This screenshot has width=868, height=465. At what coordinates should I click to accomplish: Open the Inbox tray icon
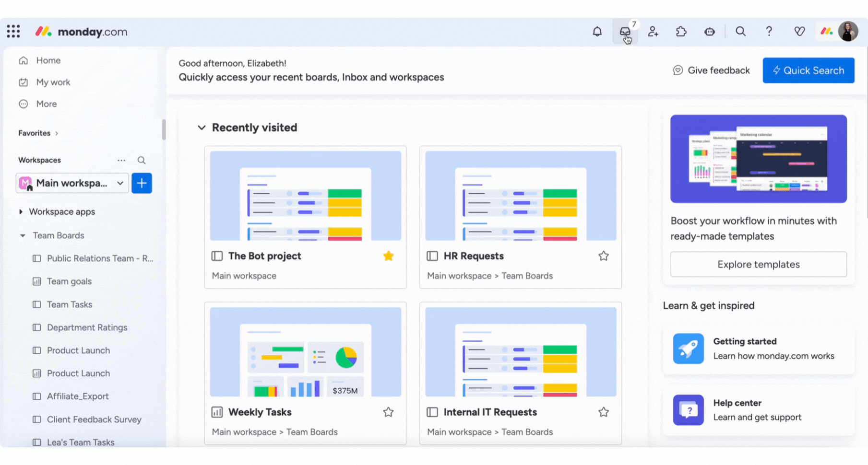point(625,32)
